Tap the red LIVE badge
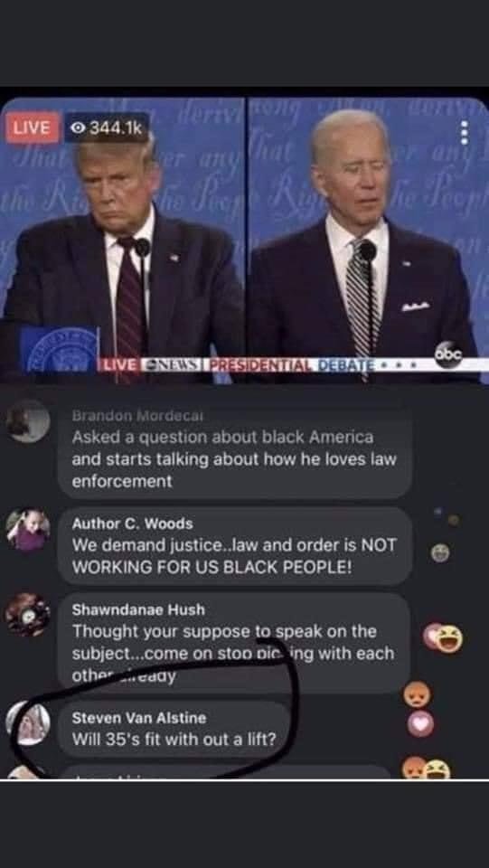The image size is (489, 868). pos(32,127)
